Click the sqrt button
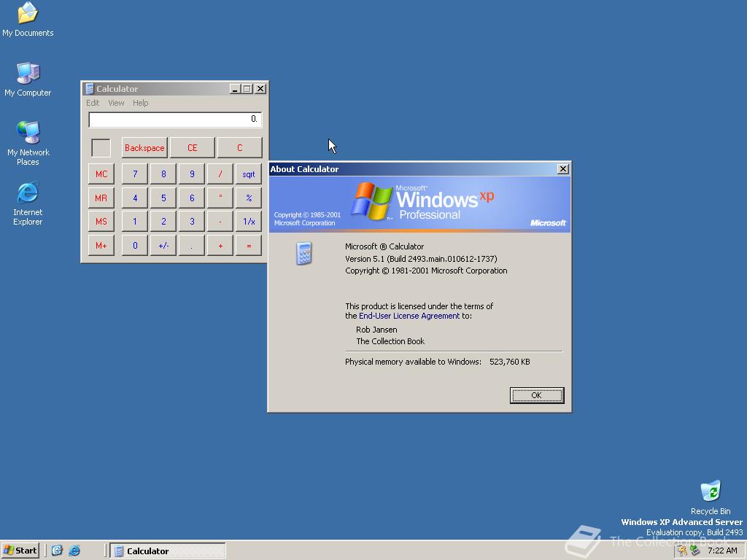The width and height of the screenshot is (747, 560). (249, 174)
